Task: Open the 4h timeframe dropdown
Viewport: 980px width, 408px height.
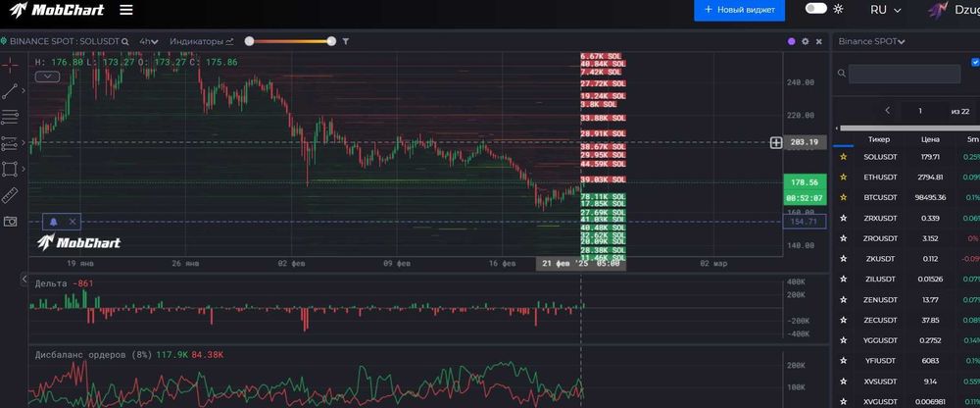Action: point(149,41)
